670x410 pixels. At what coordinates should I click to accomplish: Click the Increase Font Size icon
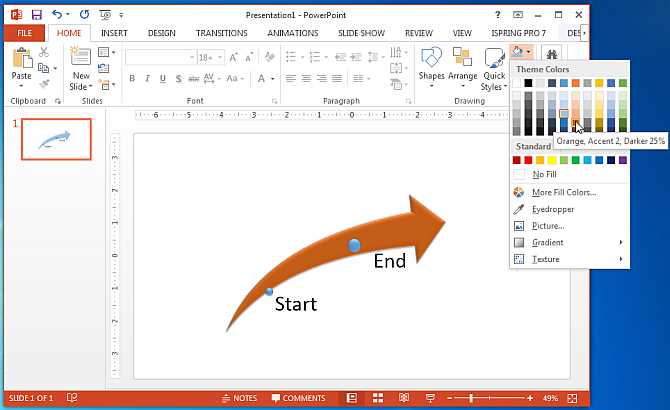coord(233,57)
